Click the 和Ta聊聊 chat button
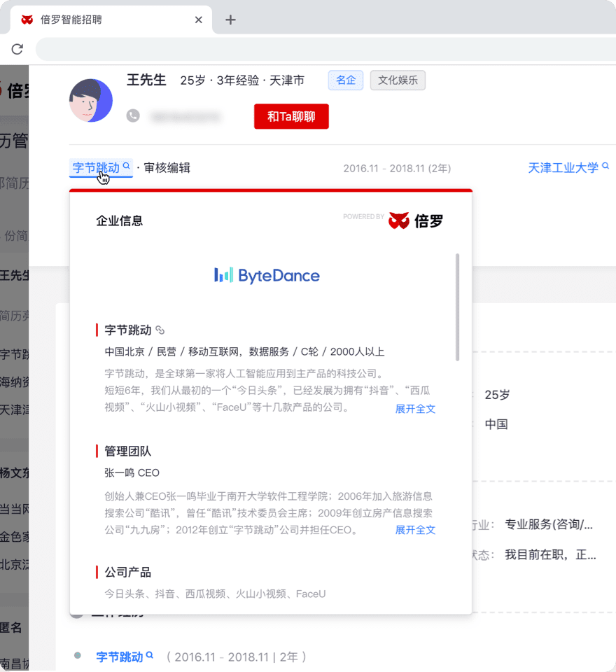 pos(291,116)
